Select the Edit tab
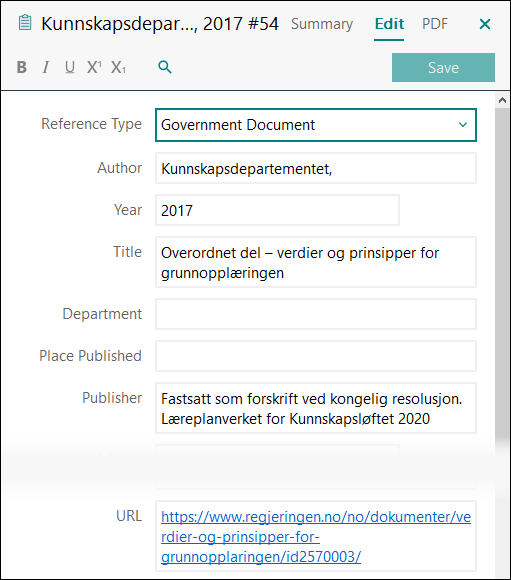 [389, 24]
